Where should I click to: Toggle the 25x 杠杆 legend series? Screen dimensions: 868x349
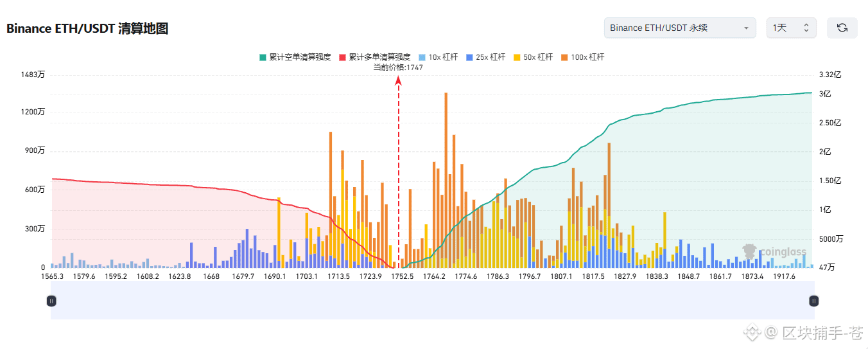tap(485, 57)
